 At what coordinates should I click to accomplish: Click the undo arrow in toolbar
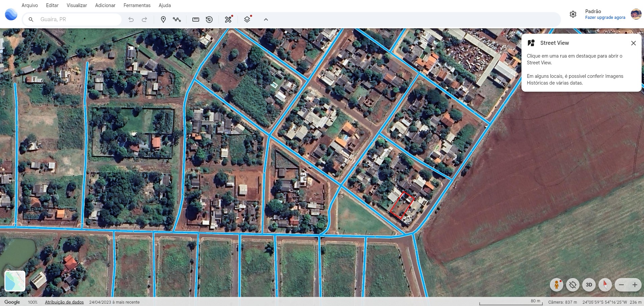tap(131, 20)
